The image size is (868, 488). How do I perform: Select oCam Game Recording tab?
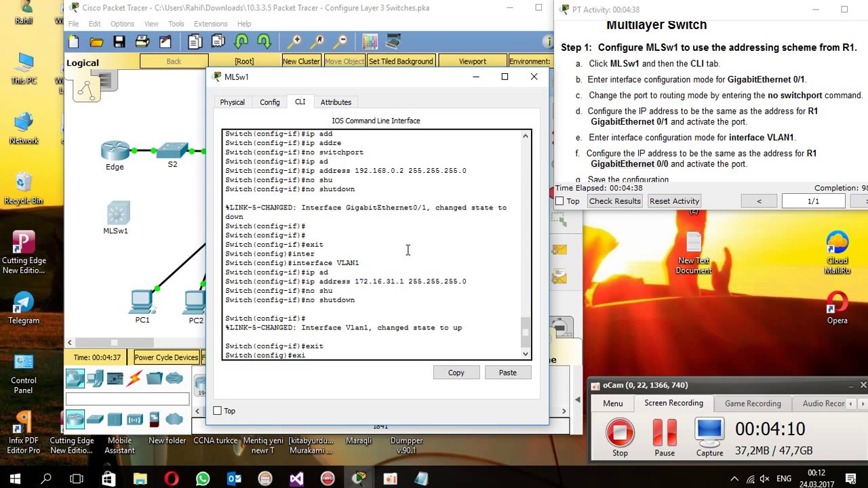(753, 403)
